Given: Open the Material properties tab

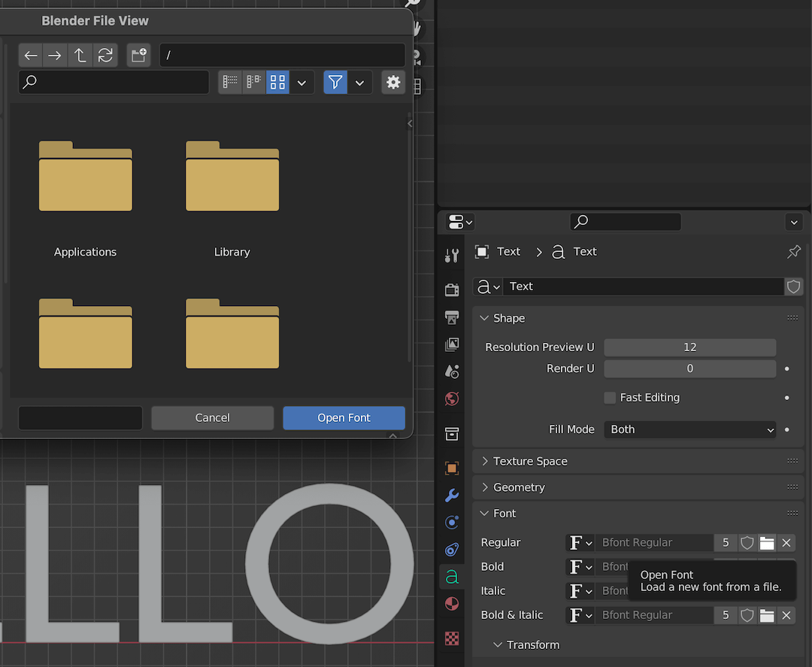Looking at the screenshot, I should (x=452, y=604).
